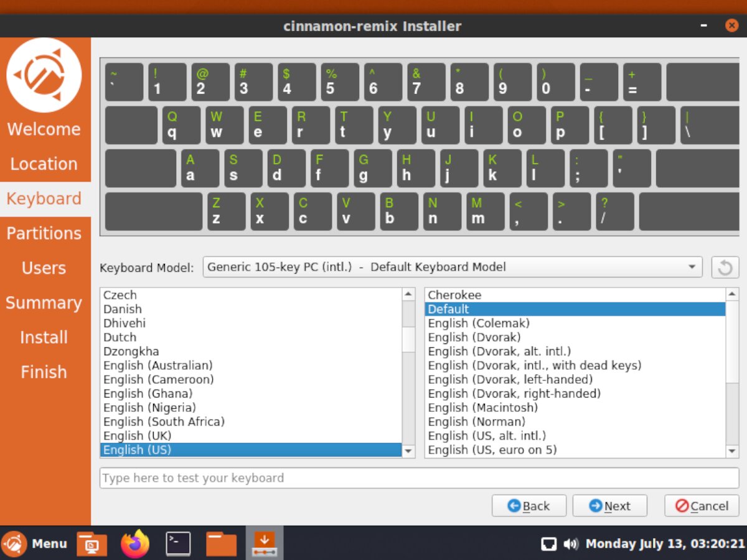The height and width of the screenshot is (560, 747).
Task: Cancel the installation
Action: (x=701, y=505)
